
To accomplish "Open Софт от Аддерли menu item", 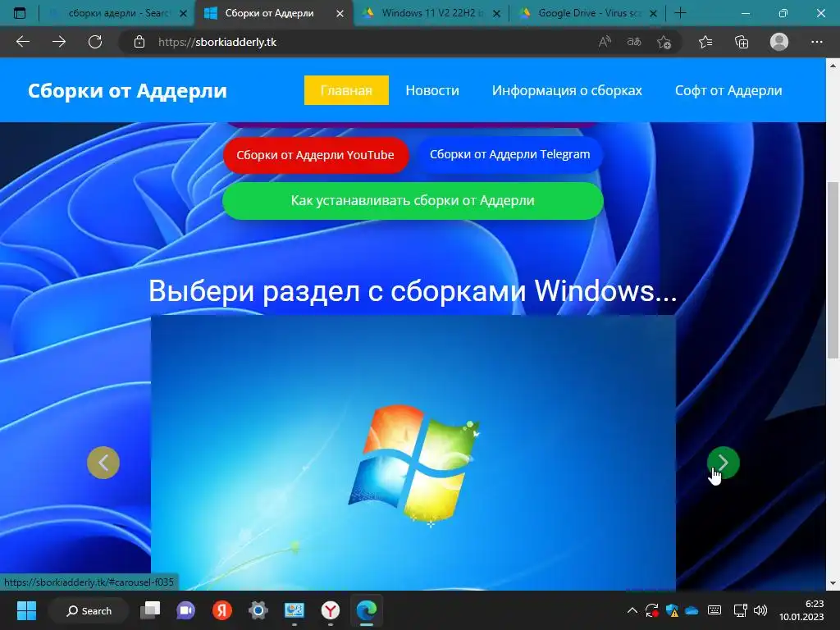I will pos(728,90).
